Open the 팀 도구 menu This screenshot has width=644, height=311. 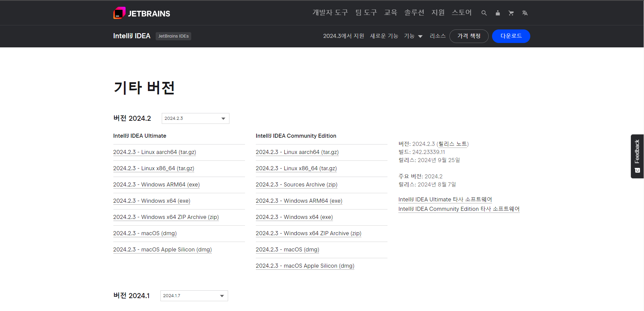coord(366,13)
